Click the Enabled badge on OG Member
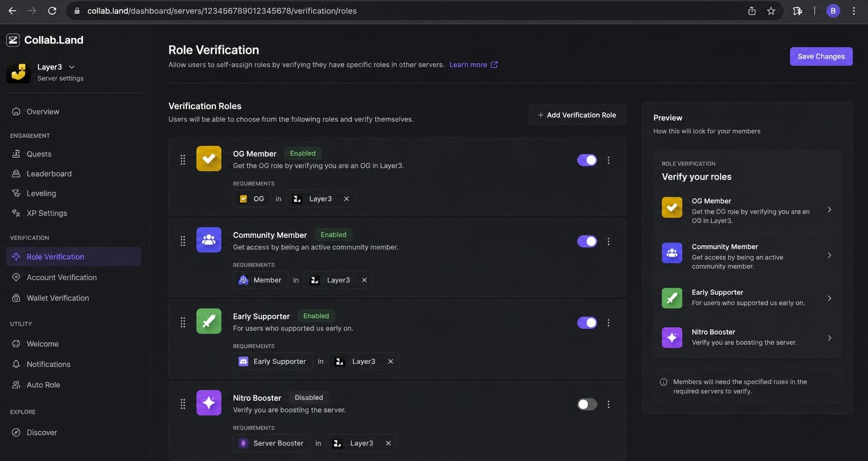 click(x=303, y=153)
